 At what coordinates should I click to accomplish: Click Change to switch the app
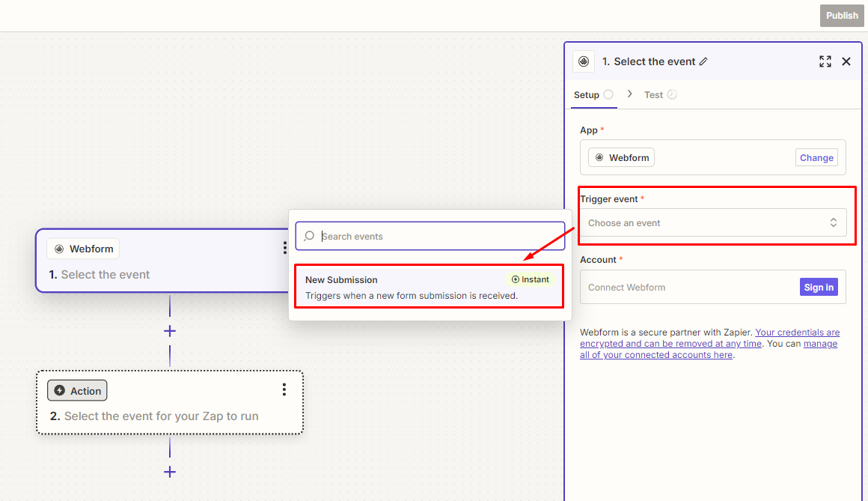pos(816,157)
